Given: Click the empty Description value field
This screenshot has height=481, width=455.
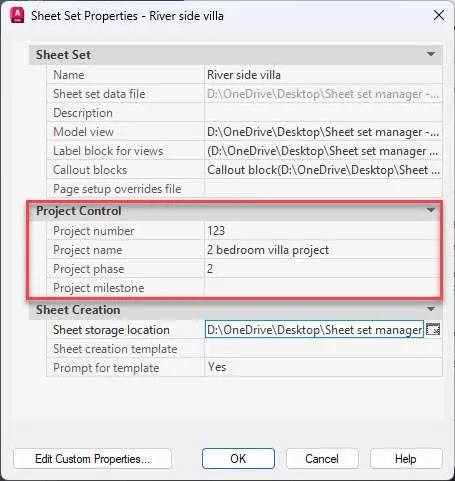Looking at the screenshot, I should coord(323,113).
